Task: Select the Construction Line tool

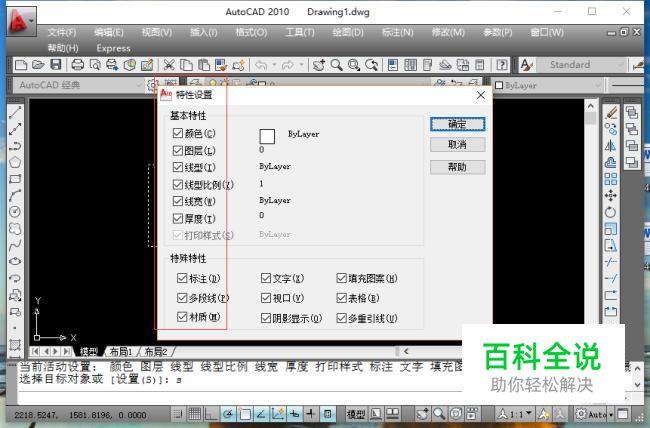Action: [15, 129]
